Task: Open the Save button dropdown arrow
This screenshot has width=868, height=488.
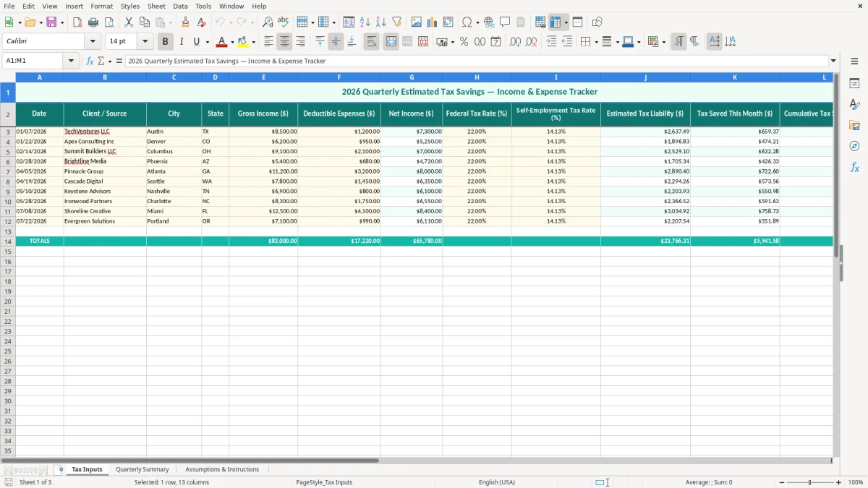Action: click(x=62, y=22)
